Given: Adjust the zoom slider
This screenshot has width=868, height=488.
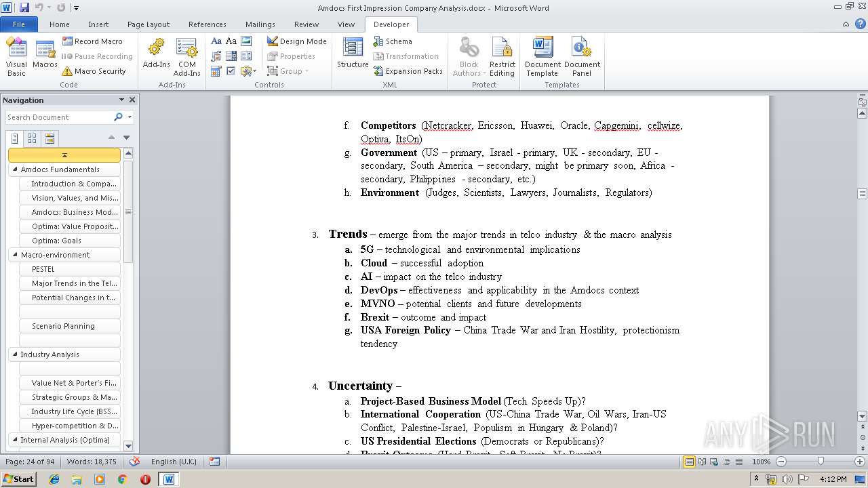Looking at the screenshot, I should point(821,462).
